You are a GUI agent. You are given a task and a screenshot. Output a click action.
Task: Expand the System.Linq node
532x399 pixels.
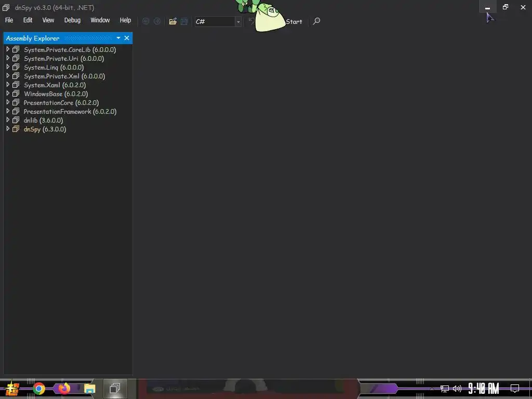tap(7, 67)
